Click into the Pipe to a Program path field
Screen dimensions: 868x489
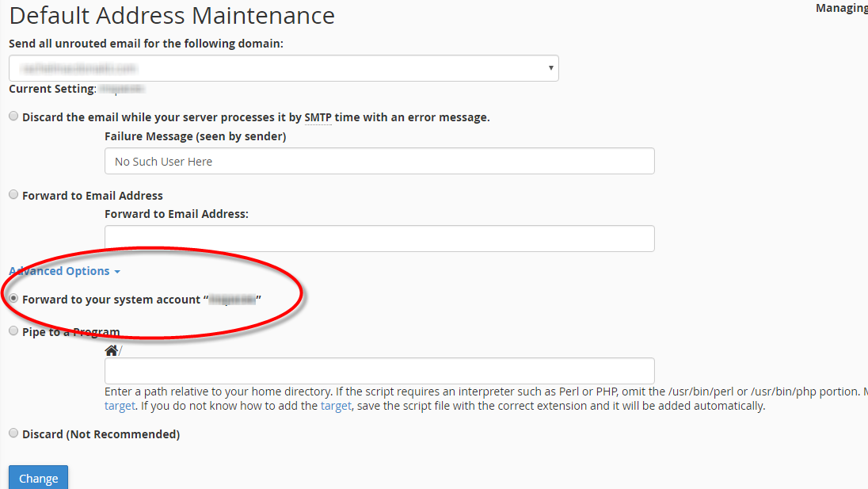tap(379, 371)
